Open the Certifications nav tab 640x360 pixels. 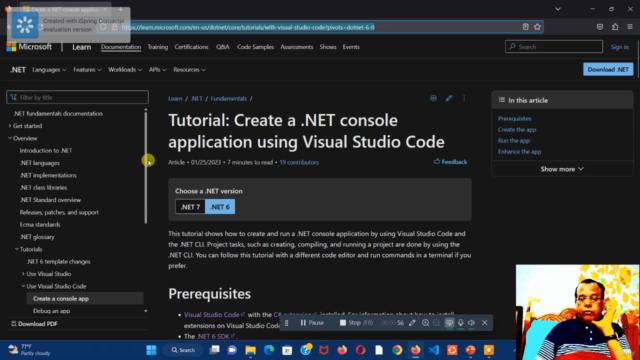tap(191, 47)
